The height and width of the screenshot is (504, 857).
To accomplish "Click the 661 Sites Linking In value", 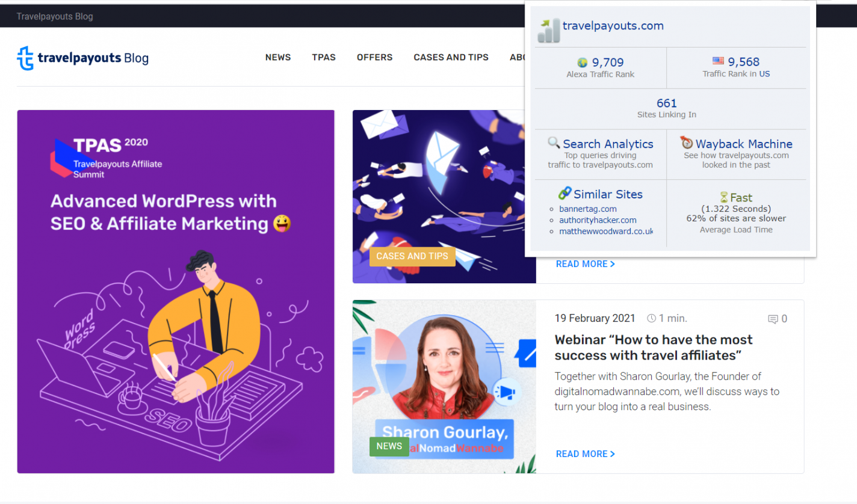I will 667,103.
